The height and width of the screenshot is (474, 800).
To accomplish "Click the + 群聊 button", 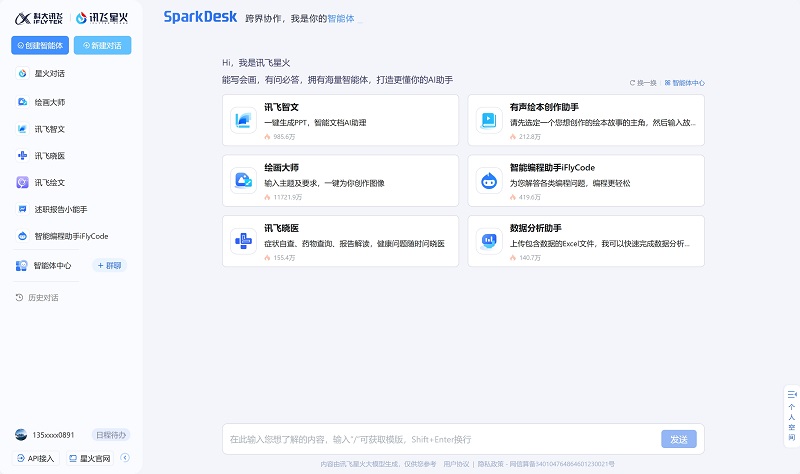I will click(109, 265).
